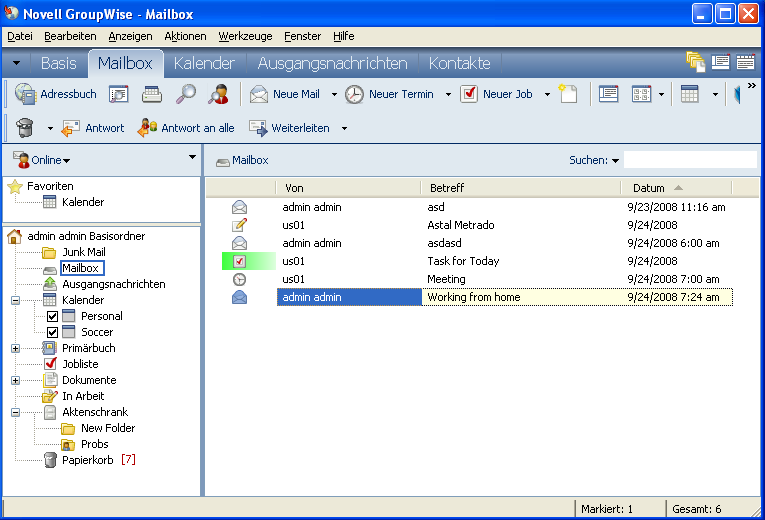Expand the Primärbuch tree node
The width and height of the screenshot is (765, 520).
click(x=15, y=348)
